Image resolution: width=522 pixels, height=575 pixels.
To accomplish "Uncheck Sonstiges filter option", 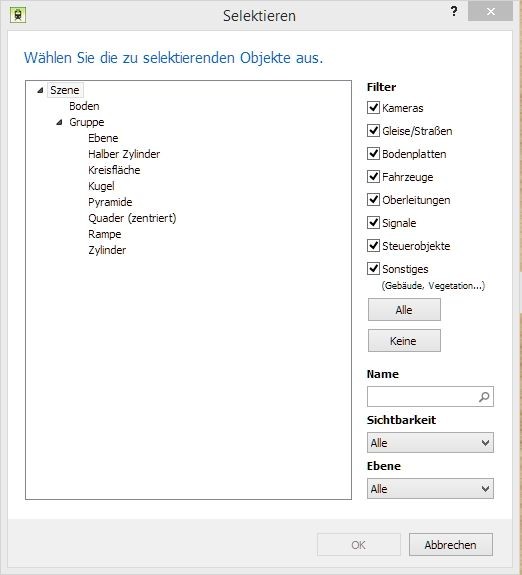I will [x=373, y=269].
